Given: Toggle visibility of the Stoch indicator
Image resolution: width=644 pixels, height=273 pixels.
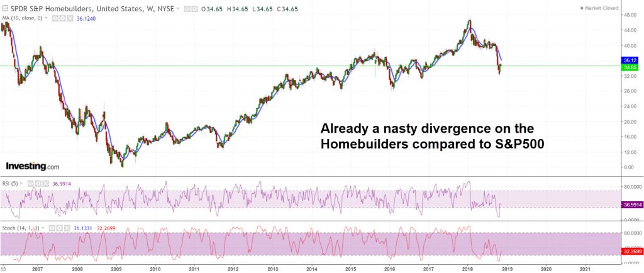Looking at the screenshot, I should [x=52, y=228].
